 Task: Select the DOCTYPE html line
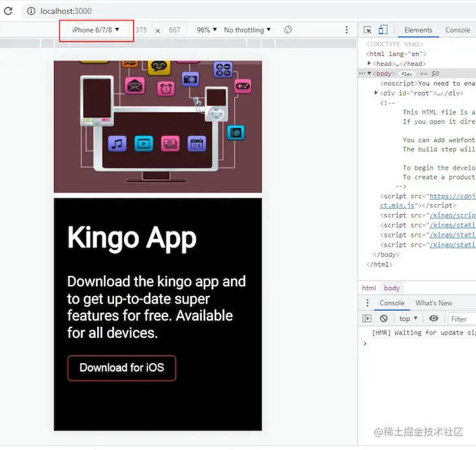[x=394, y=44]
